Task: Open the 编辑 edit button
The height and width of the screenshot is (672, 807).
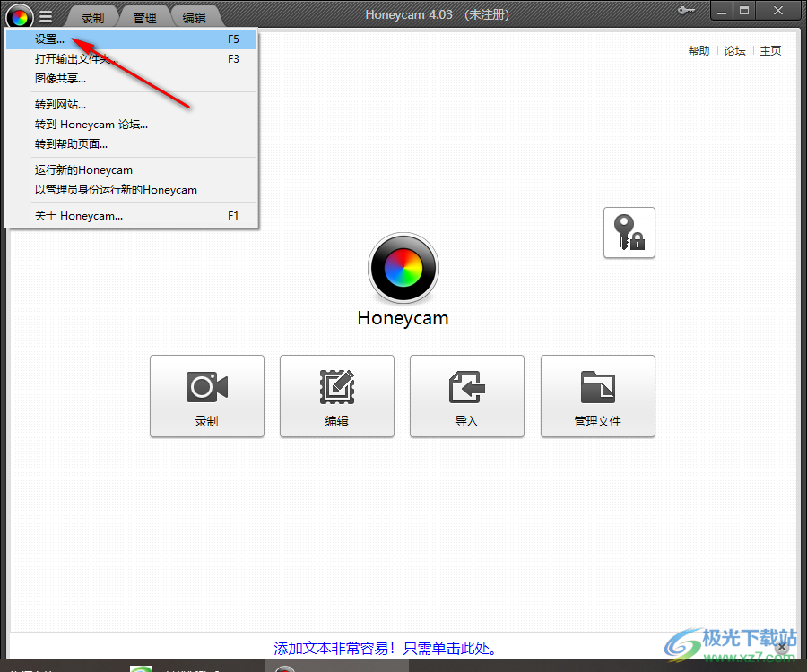Action: (x=337, y=396)
